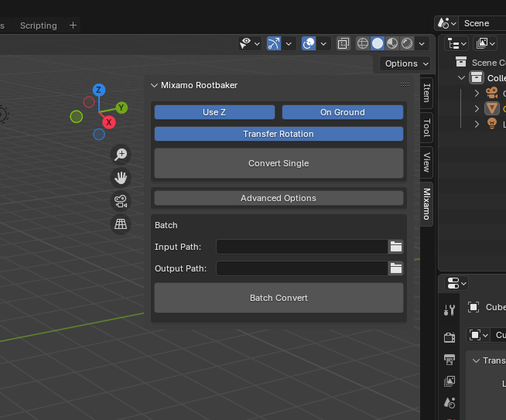Open the Options dropdown

(x=406, y=63)
